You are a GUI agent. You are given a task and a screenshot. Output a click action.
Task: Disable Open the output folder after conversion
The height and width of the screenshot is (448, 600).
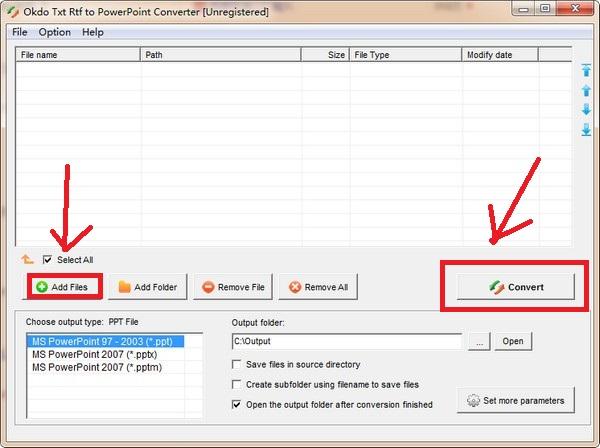pos(236,404)
